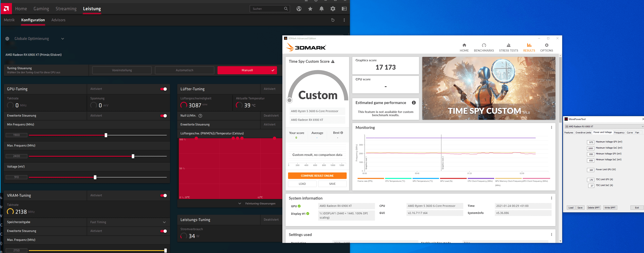Click Delete SPPT in MorePowerTool
The image size is (644, 253).
pyautogui.click(x=593, y=208)
